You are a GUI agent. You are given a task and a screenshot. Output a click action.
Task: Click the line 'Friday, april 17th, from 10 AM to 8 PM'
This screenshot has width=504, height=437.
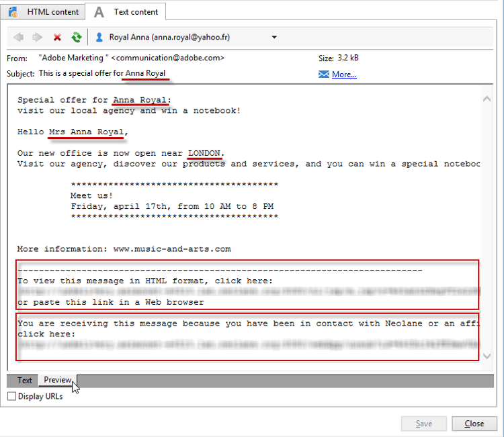click(172, 206)
